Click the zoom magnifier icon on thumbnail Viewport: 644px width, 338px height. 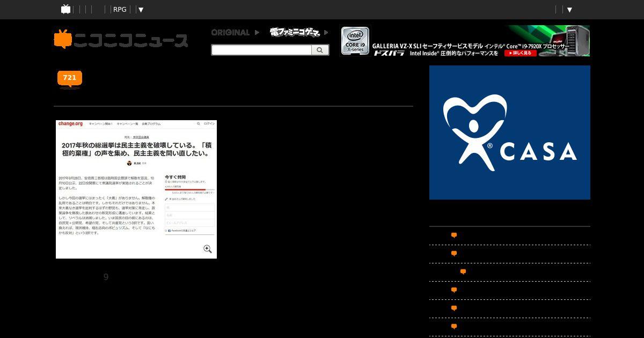pyautogui.click(x=208, y=249)
